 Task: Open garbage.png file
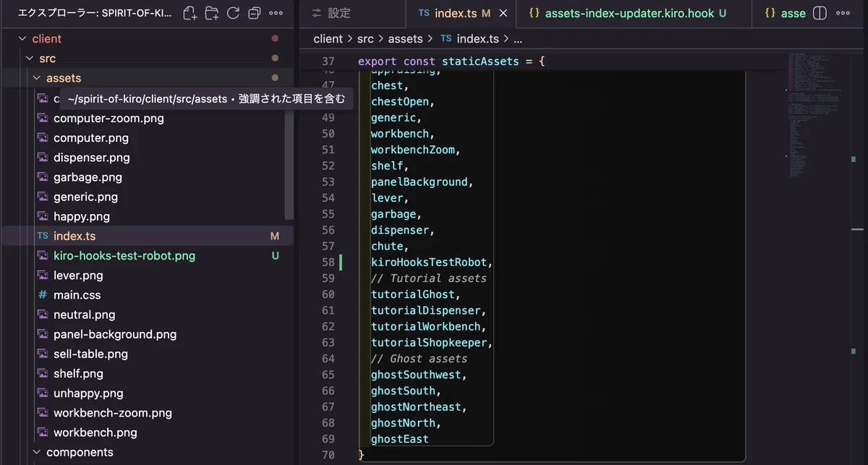pos(88,176)
